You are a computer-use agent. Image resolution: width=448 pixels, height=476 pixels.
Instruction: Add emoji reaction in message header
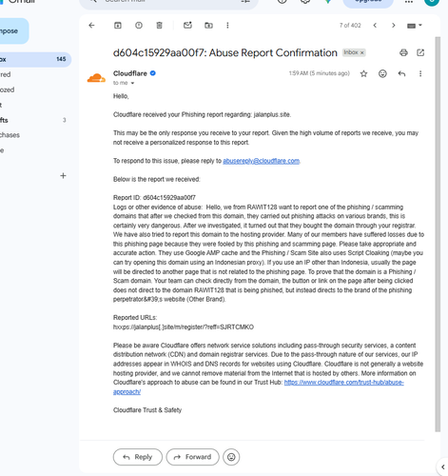click(382, 73)
